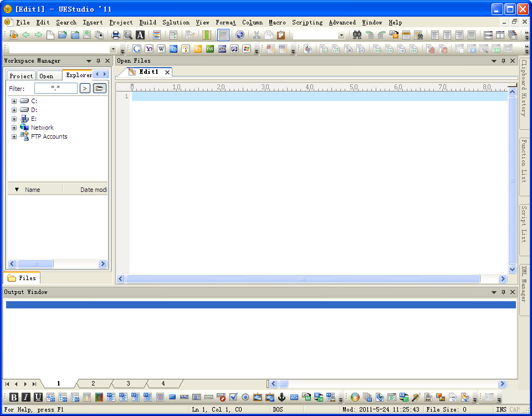The width and height of the screenshot is (532, 416).
Task: Select output tab 2
Action: [93, 383]
